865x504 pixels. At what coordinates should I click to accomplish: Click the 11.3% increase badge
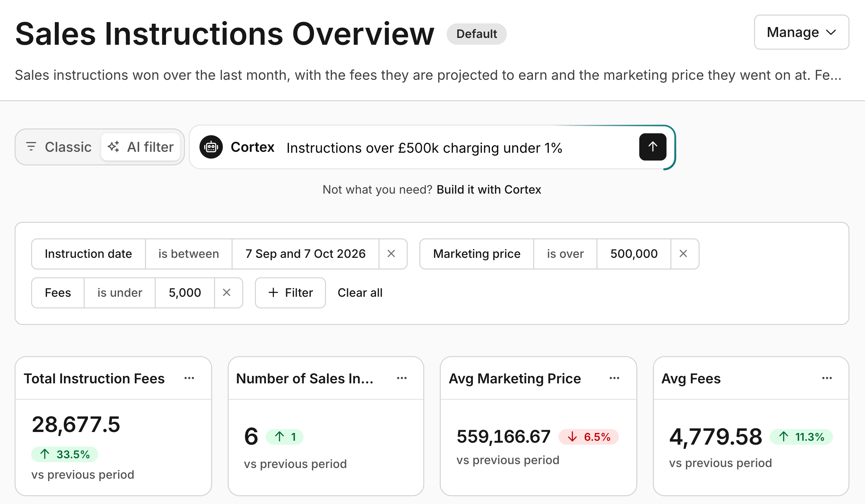[x=801, y=437]
